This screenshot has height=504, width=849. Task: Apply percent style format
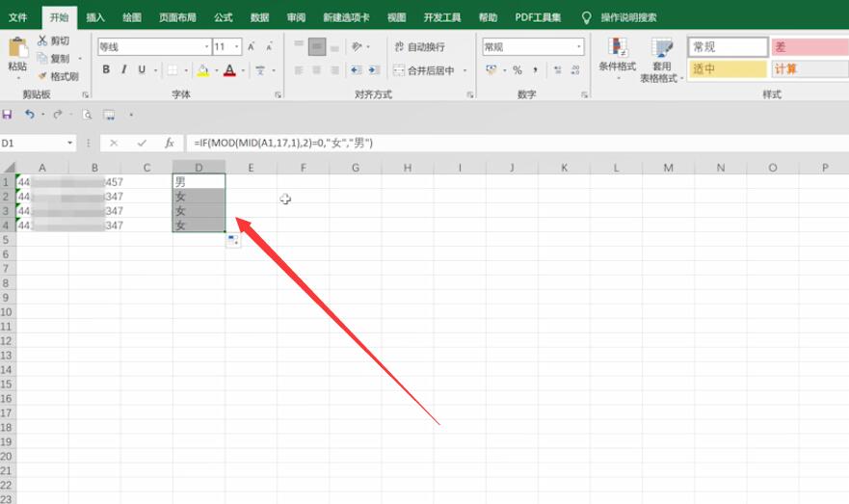pos(517,70)
